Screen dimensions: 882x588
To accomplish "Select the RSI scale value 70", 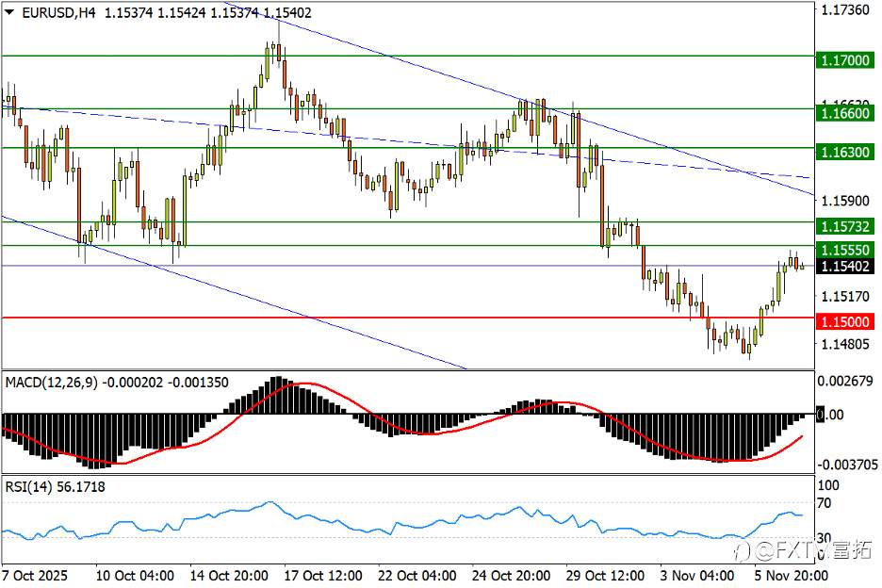I will [x=825, y=502].
